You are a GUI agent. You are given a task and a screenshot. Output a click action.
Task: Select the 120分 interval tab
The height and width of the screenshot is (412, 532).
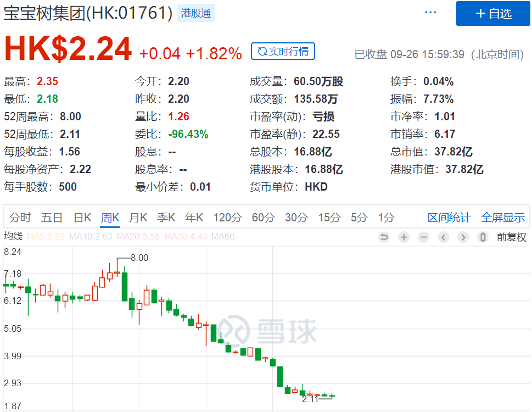[228, 218]
